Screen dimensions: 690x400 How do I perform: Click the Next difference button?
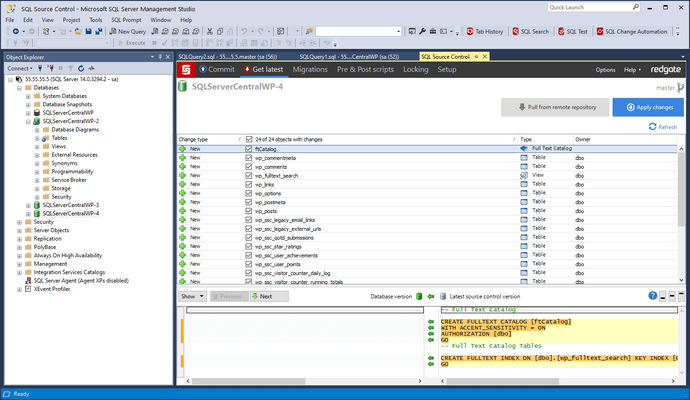(269, 296)
